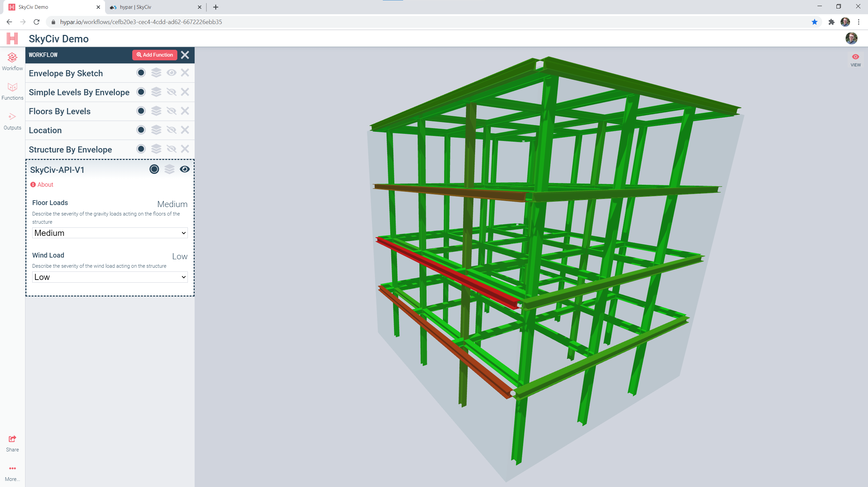Toggle visibility icon for Simple Levels By Envelope

(x=171, y=93)
